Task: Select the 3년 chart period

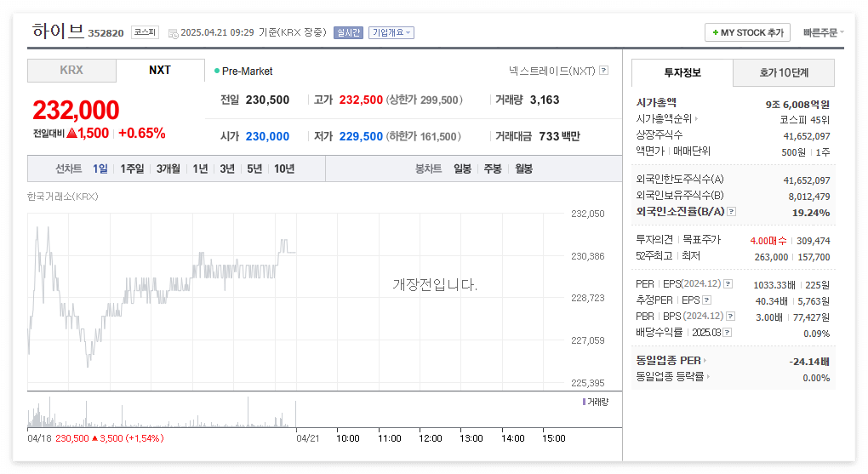Action: pos(227,168)
